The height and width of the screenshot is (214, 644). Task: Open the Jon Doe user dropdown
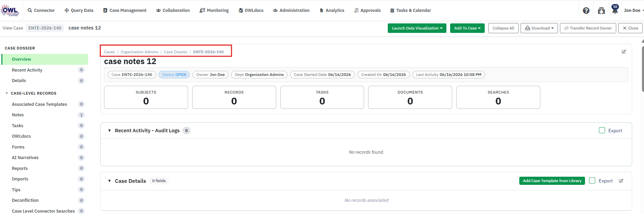click(x=633, y=11)
